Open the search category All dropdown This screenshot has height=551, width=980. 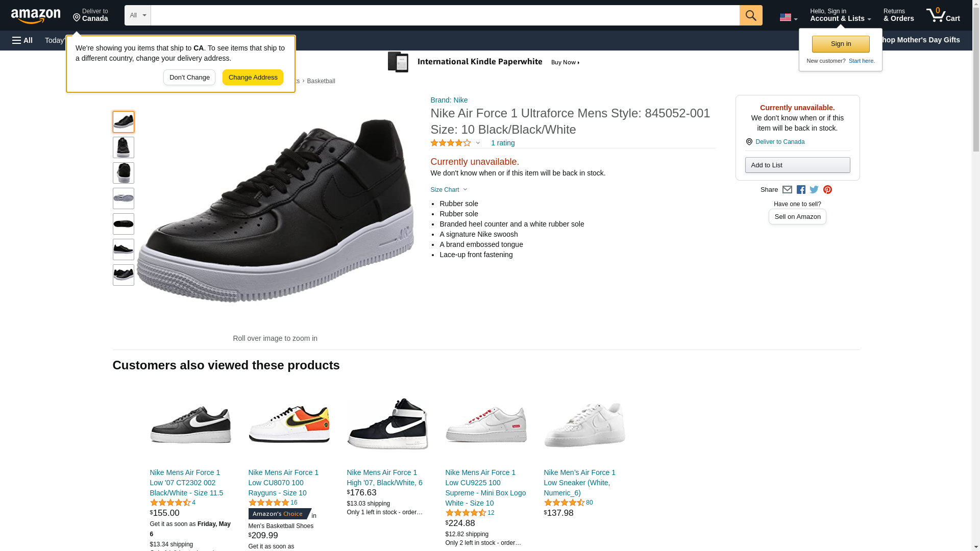pos(137,15)
